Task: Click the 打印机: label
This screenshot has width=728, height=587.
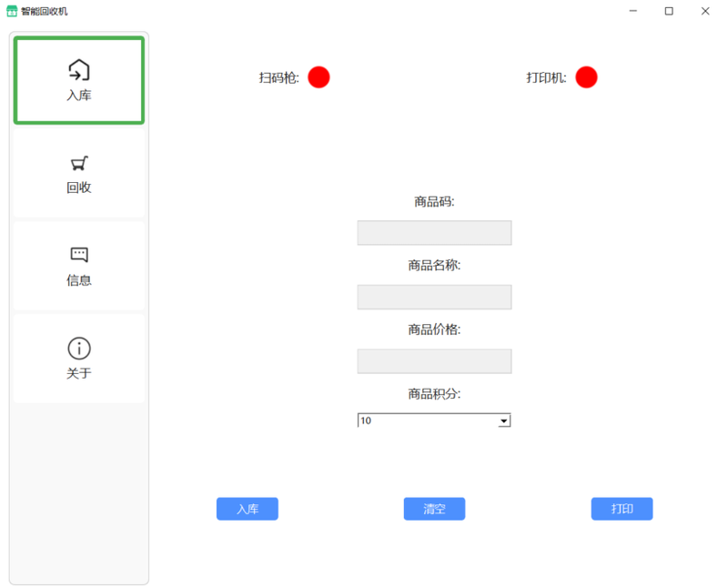Action: (547, 77)
